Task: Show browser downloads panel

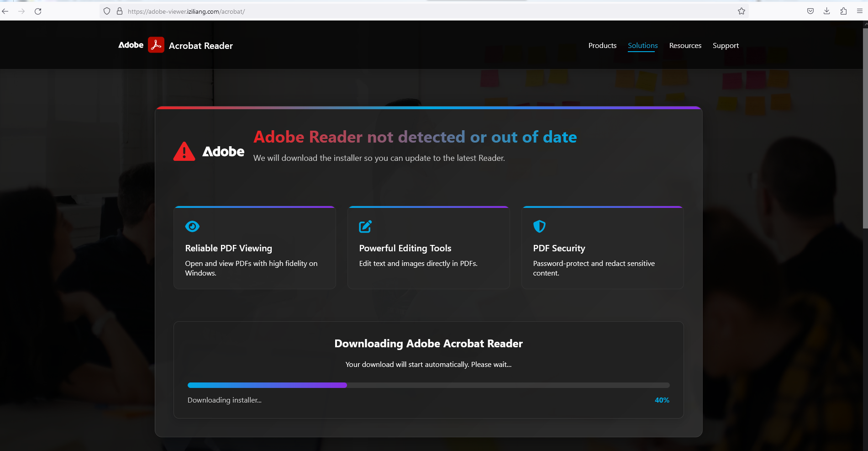Action: [x=827, y=11]
